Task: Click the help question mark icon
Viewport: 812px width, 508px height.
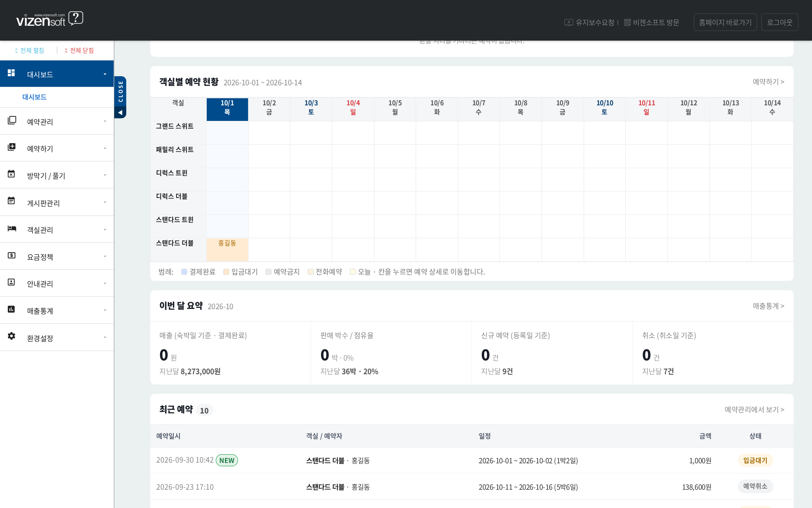Action: [x=76, y=18]
